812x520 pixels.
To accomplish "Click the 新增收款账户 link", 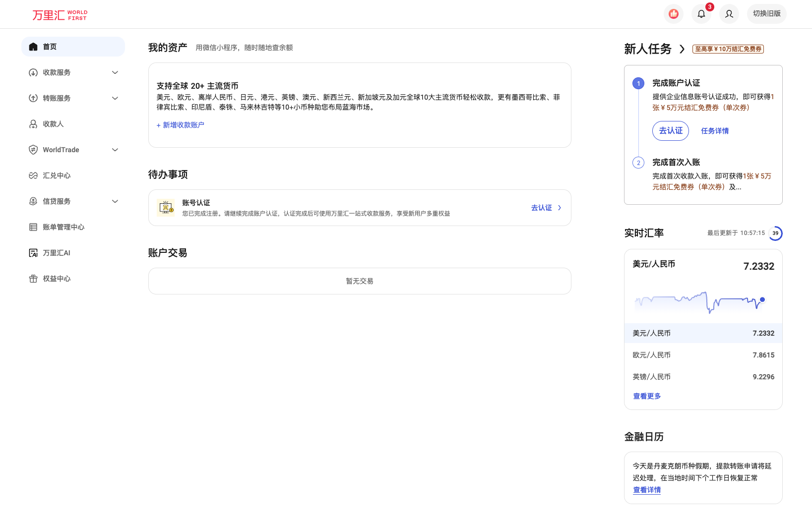I will 180,125.
